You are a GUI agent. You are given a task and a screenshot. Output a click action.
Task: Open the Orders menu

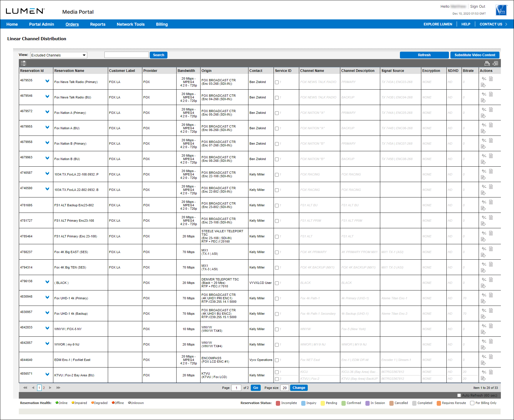click(72, 24)
